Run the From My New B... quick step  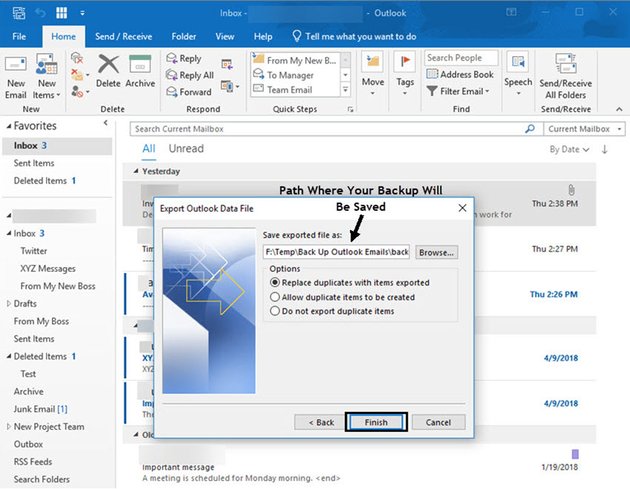tap(295, 60)
